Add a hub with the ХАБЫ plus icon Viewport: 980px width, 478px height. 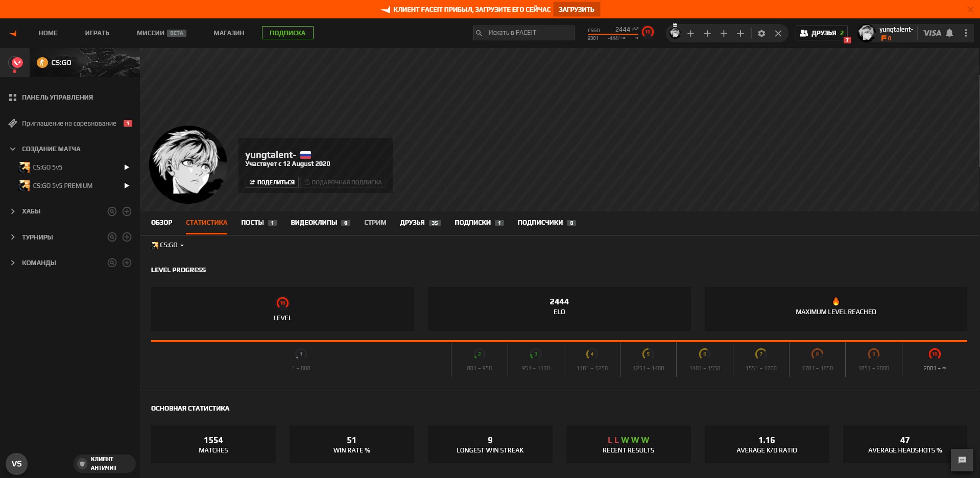[127, 211]
